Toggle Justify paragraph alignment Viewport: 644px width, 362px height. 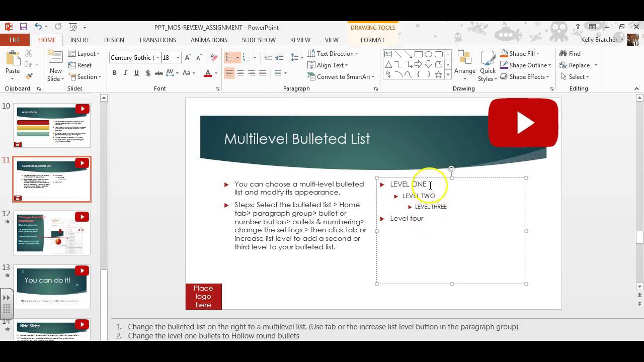263,73
